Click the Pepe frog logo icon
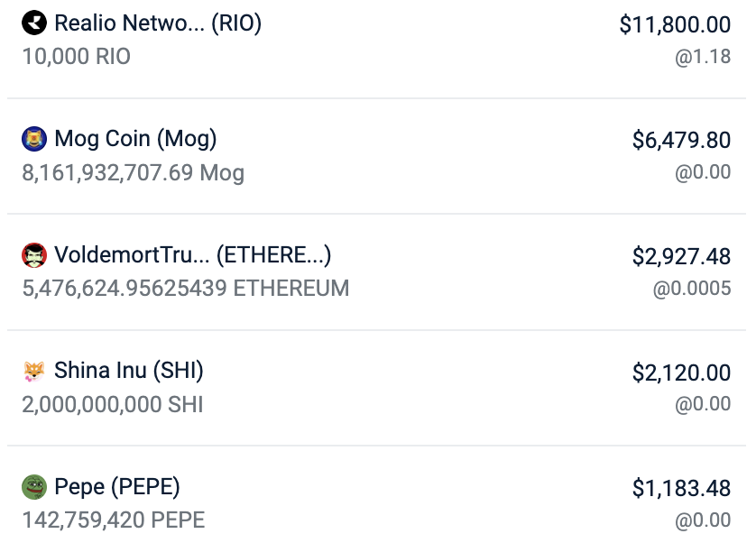756x543 pixels. [x=33, y=487]
